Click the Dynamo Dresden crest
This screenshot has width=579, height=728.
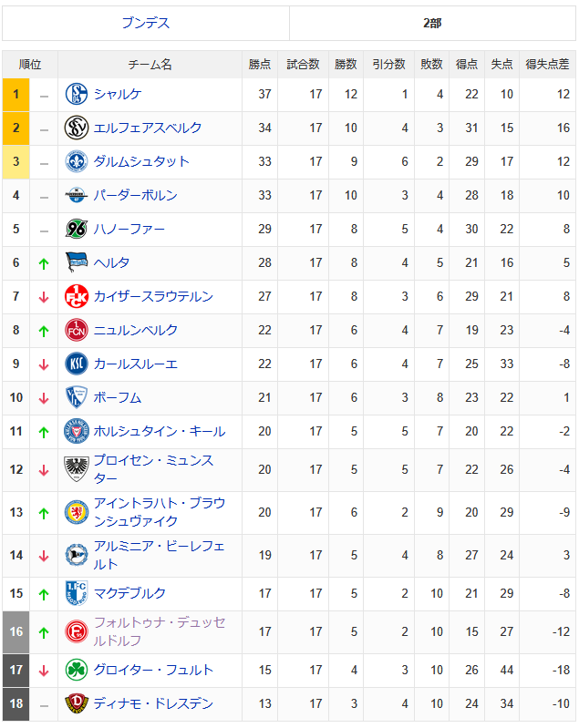[x=76, y=703]
